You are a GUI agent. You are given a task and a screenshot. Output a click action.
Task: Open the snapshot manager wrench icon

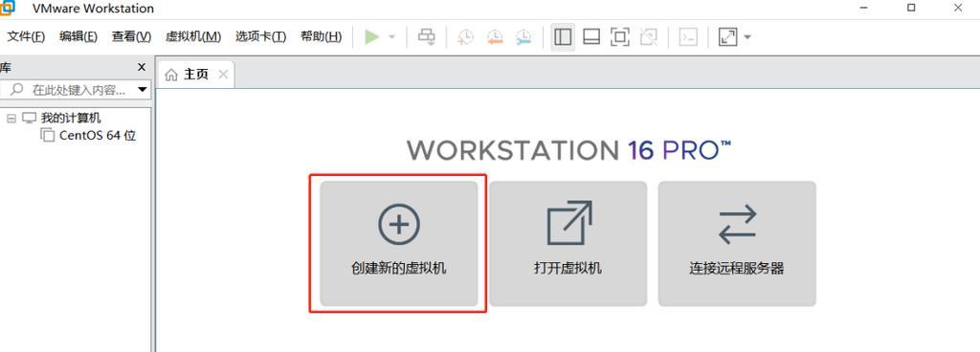523,36
